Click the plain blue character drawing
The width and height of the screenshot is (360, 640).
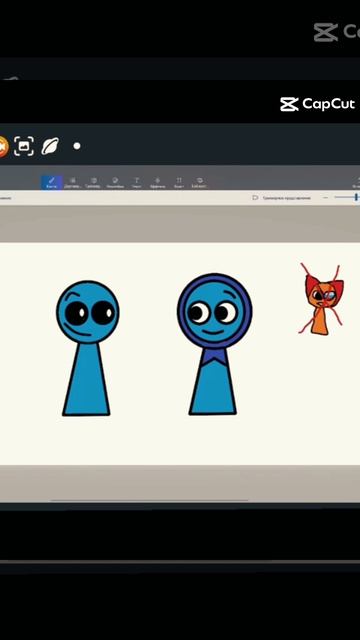click(x=87, y=349)
